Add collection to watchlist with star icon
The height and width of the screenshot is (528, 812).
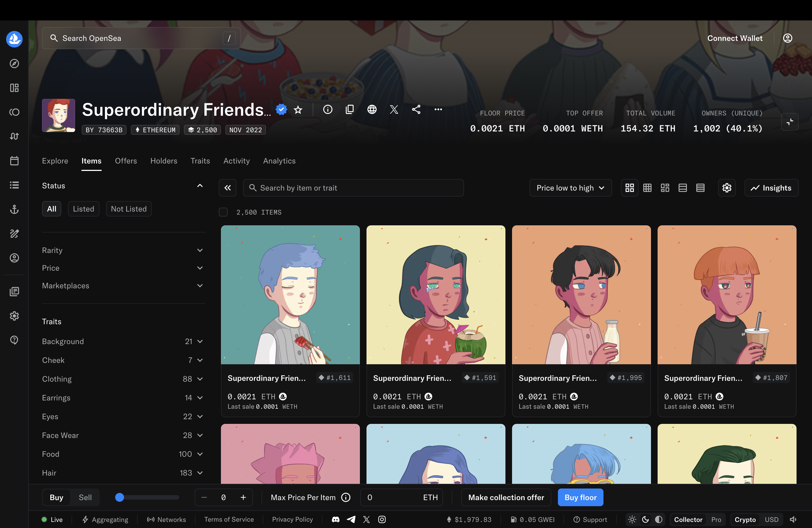(298, 109)
